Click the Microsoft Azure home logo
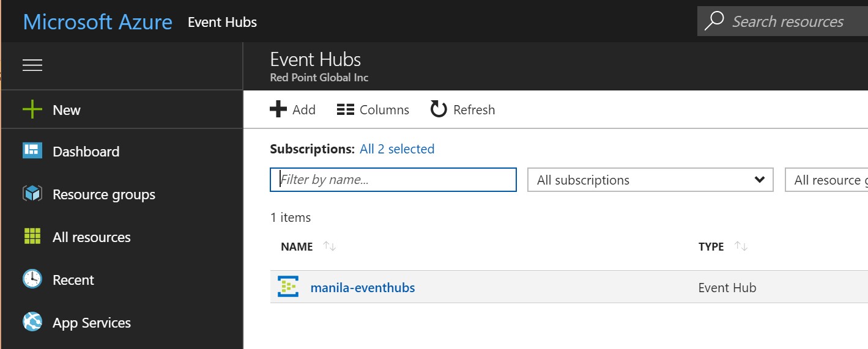The width and height of the screenshot is (868, 349). [x=98, y=22]
